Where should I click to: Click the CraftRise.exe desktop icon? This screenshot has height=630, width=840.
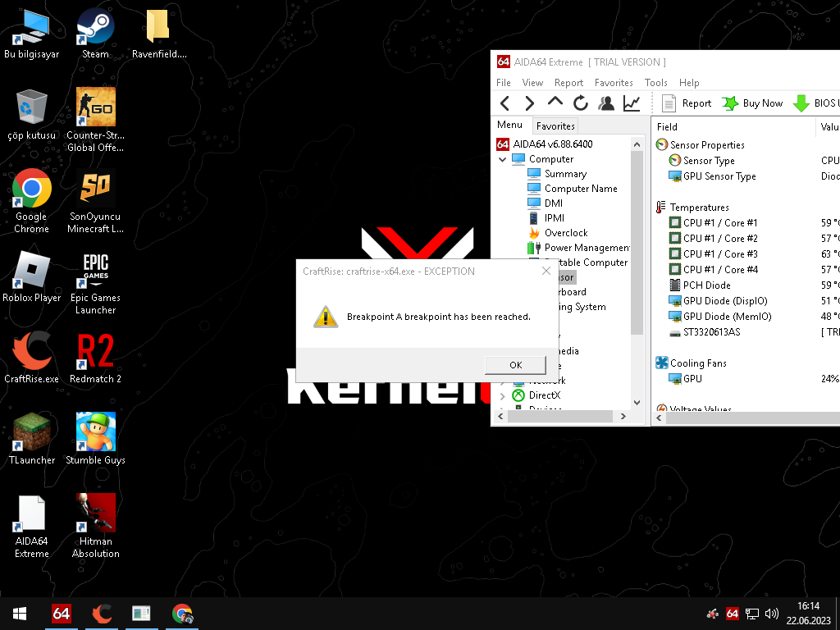point(32,358)
